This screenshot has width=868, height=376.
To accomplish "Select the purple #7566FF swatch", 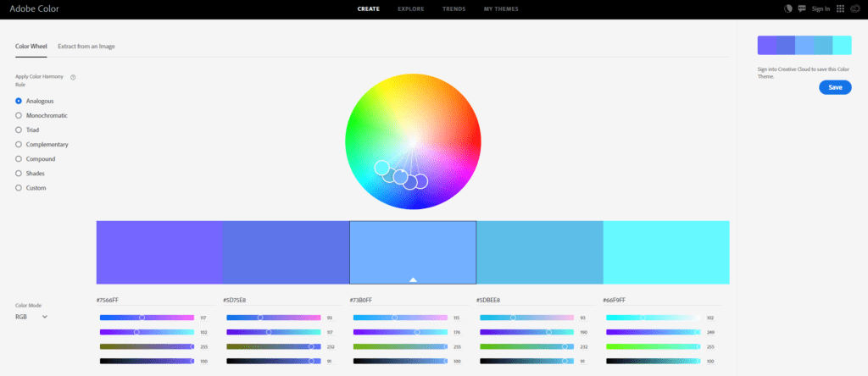I will click(159, 252).
